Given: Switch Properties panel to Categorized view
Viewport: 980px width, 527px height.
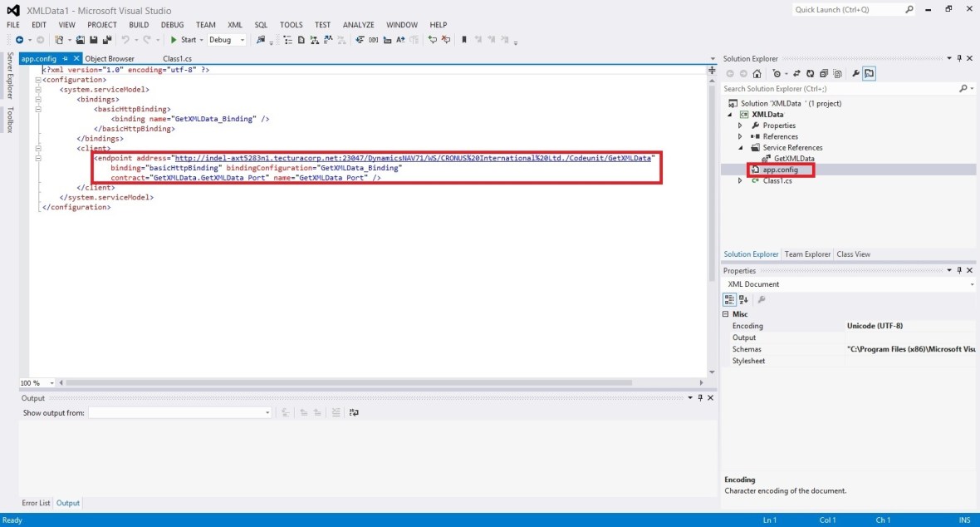Looking at the screenshot, I should click(729, 299).
